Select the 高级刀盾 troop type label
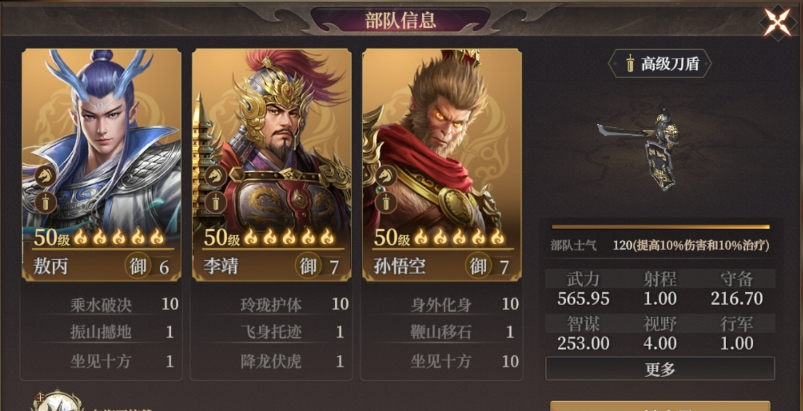803x411 pixels. [660, 64]
